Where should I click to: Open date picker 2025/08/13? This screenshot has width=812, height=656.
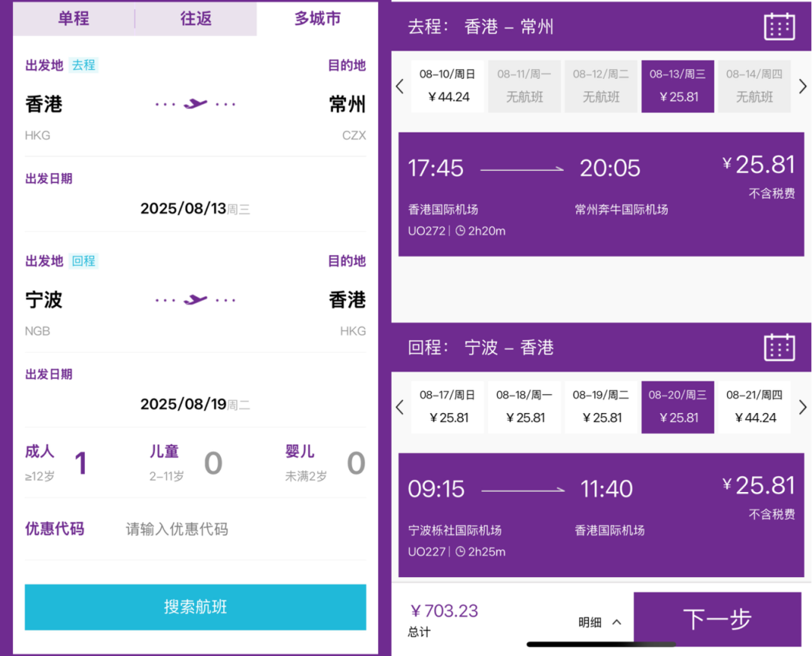pyautogui.click(x=195, y=208)
